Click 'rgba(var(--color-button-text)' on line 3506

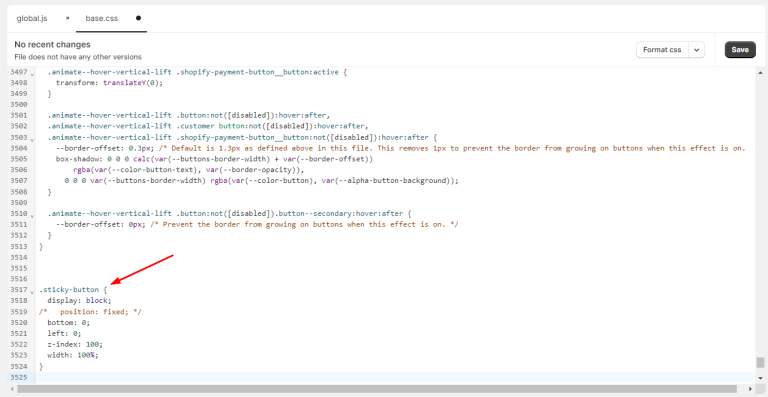click(138, 170)
